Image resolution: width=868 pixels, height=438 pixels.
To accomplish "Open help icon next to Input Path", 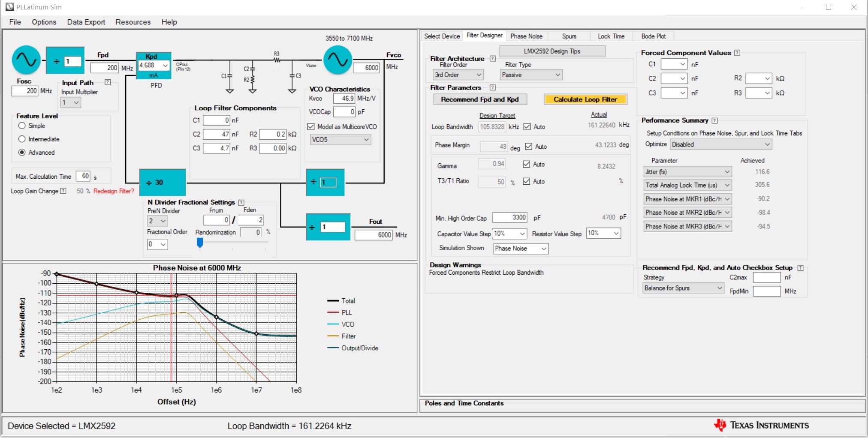I will pyautogui.click(x=108, y=82).
